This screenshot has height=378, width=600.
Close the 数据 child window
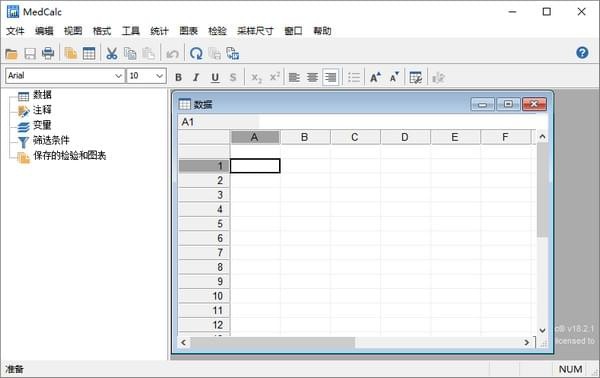tap(534, 104)
